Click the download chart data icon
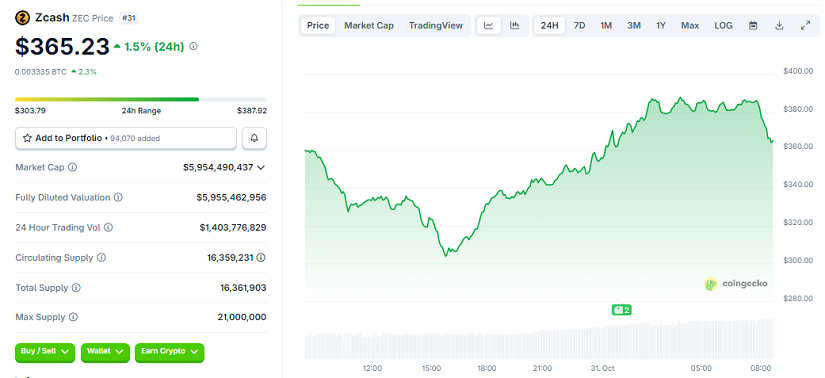 click(779, 25)
